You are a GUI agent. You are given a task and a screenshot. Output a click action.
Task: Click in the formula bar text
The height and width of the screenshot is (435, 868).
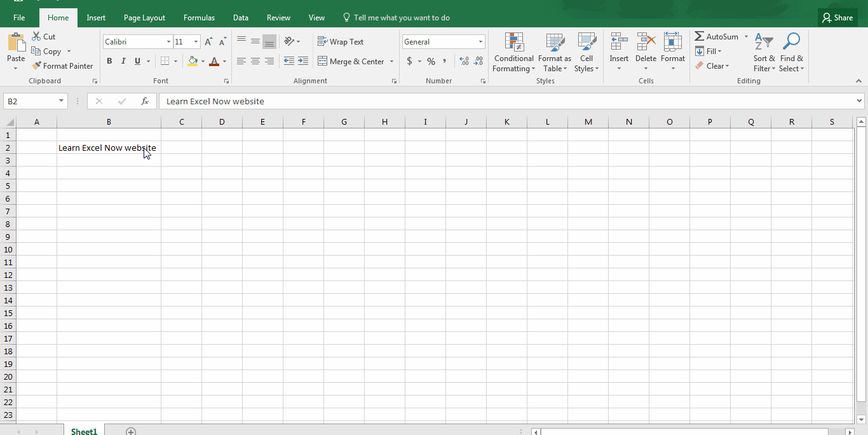click(x=215, y=101)
